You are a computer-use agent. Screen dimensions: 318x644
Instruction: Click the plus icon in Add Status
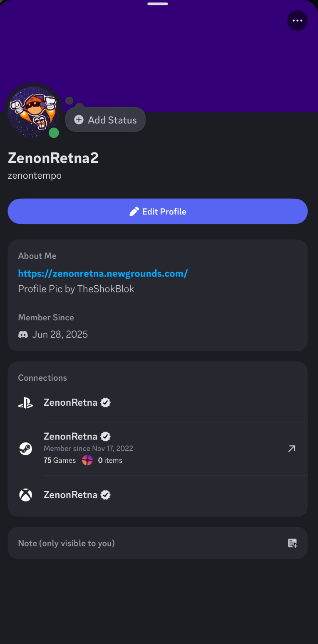79,120
